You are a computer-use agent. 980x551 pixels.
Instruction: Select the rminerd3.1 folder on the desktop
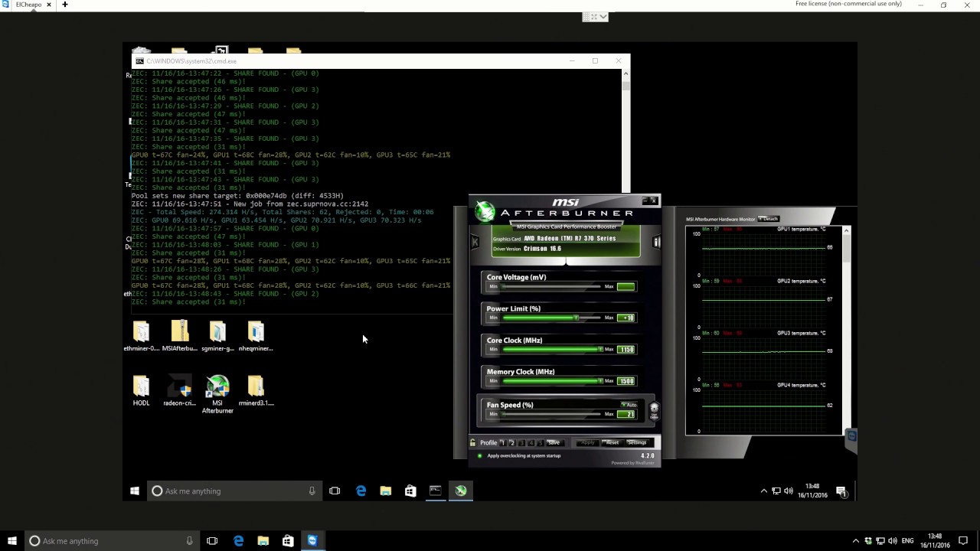coord(256,390)
